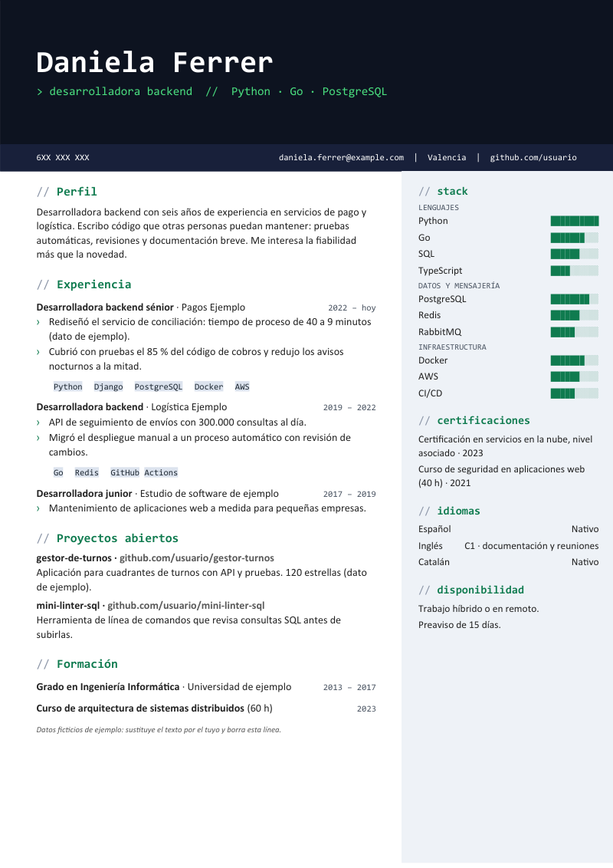Click the certificaciones sidebar heading
613x868 pixels.
point(474,421)
